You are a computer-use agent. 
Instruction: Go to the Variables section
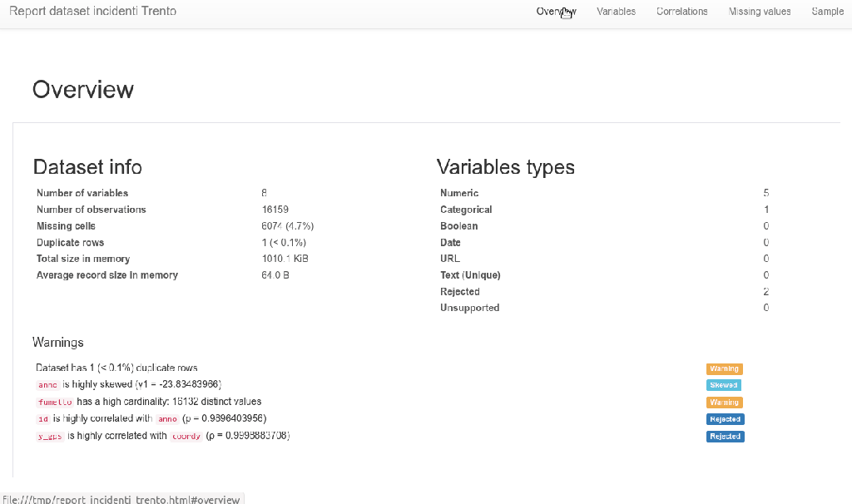pyautogui.click(x=616, y=12)
